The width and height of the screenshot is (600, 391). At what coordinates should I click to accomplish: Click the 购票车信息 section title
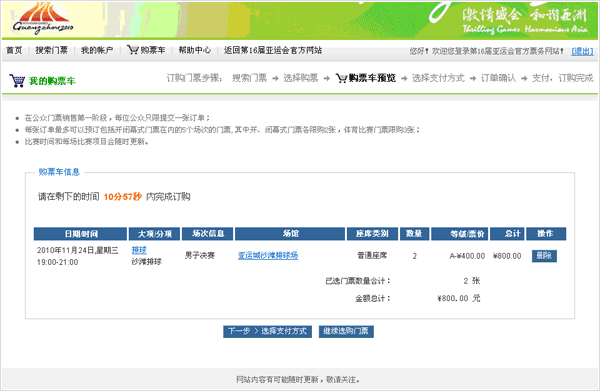(59, 172)
